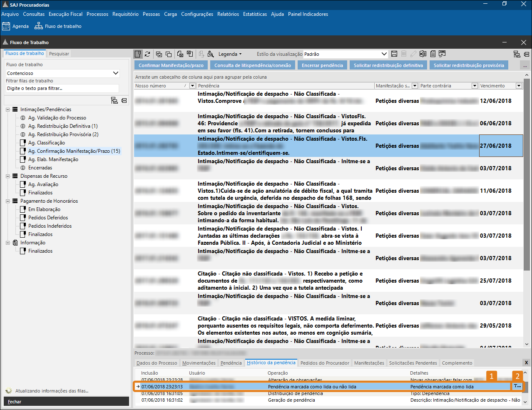Click the select all checkboxes icon

(159, 54)
